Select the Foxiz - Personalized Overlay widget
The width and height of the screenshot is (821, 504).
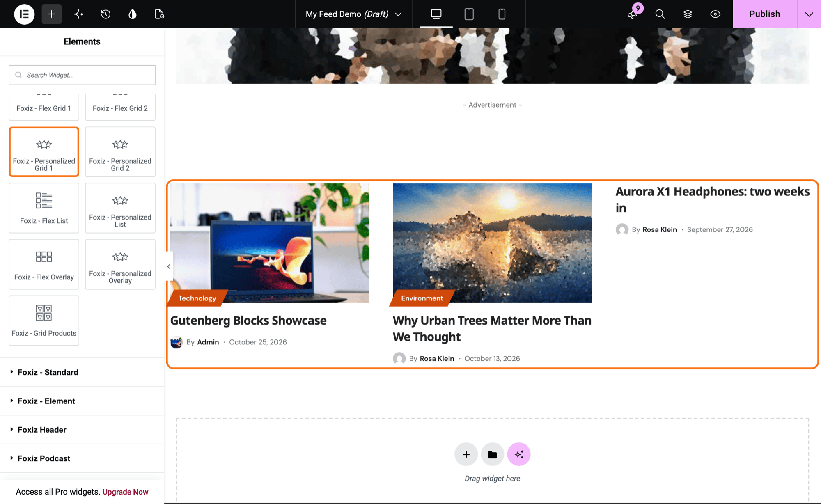[120, 264]
